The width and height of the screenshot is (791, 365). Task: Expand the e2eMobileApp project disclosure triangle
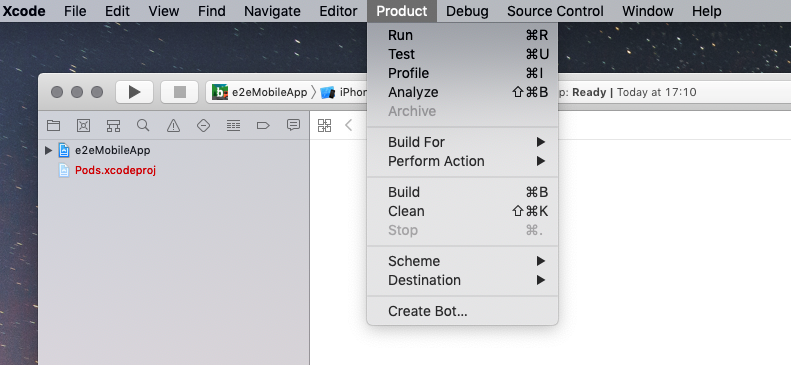click(x=48, y=150)
